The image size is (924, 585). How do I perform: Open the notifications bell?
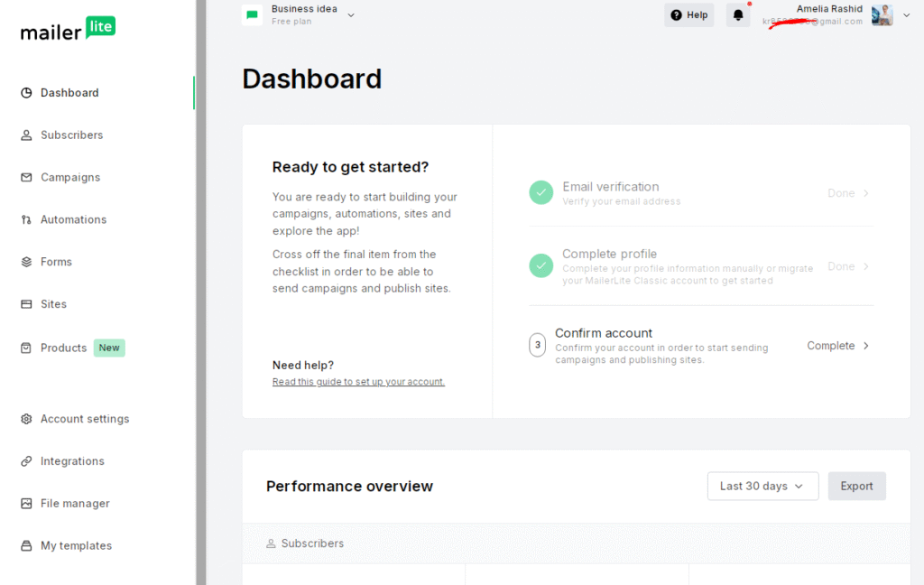(738, 15)
